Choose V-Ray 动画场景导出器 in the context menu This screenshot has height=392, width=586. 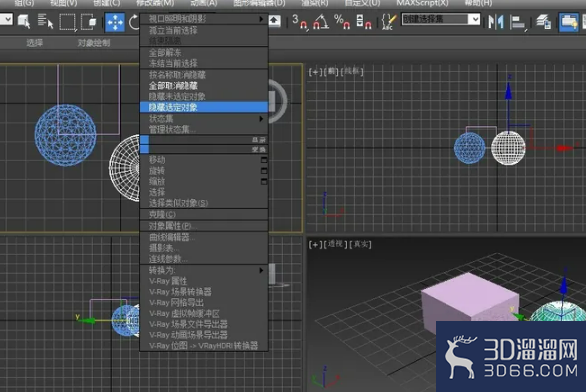[204, 335]
